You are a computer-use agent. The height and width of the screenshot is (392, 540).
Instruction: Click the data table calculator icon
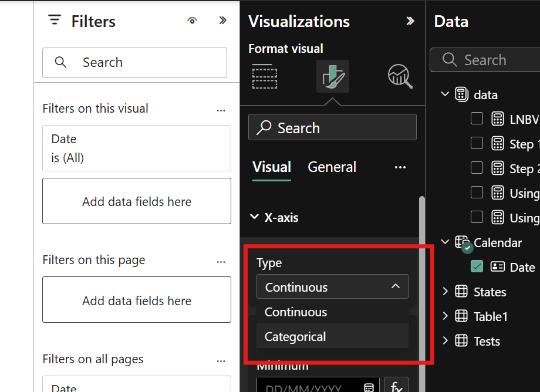click(x=461, y=94)
